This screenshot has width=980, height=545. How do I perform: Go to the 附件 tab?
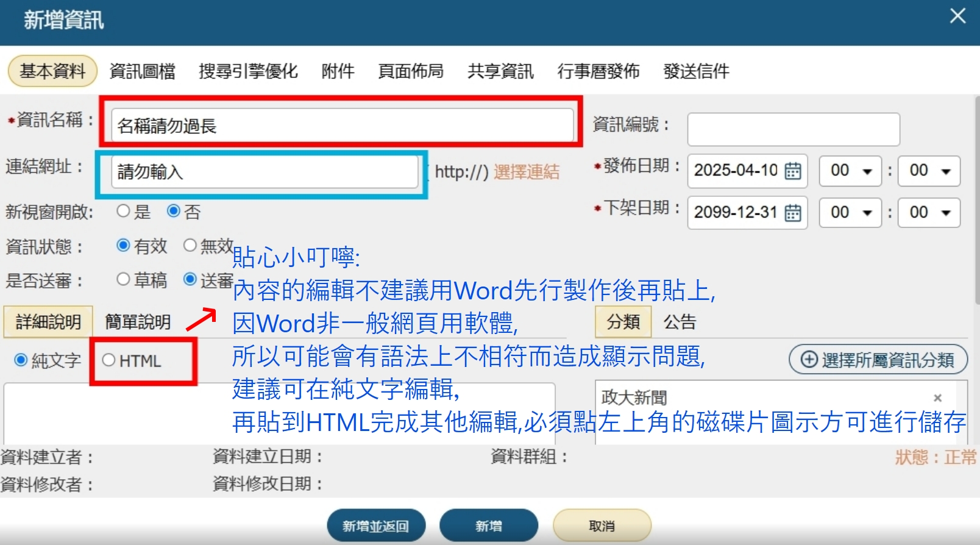pos(338,71)
